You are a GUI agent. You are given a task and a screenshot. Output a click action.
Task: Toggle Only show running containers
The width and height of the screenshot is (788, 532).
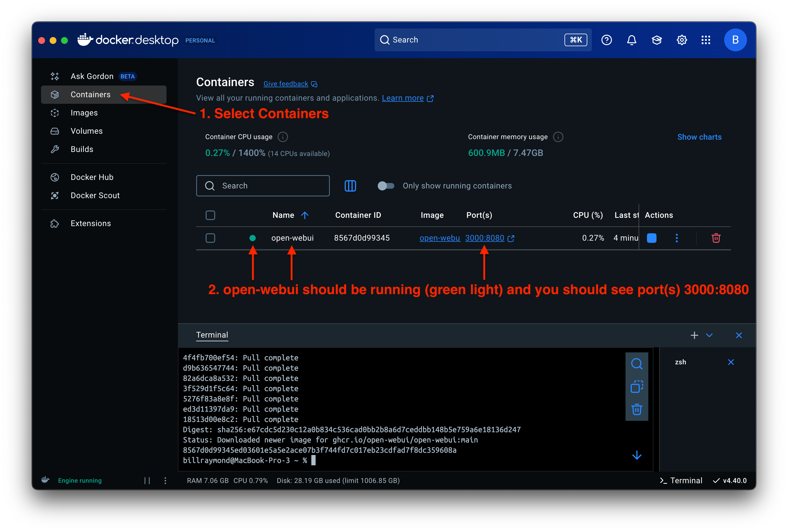386,186
